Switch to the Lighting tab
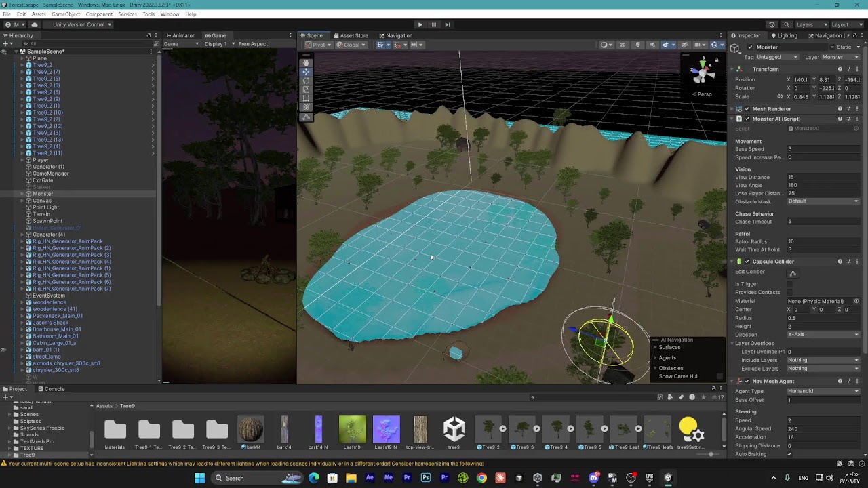This screenshot has width=868, height=488. 783,35
